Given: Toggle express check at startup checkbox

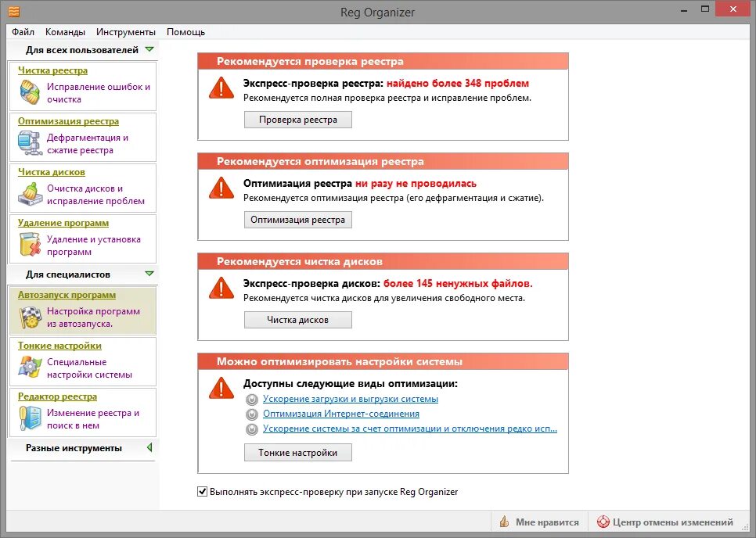Looking at the screenshot, I should (203, 492).
